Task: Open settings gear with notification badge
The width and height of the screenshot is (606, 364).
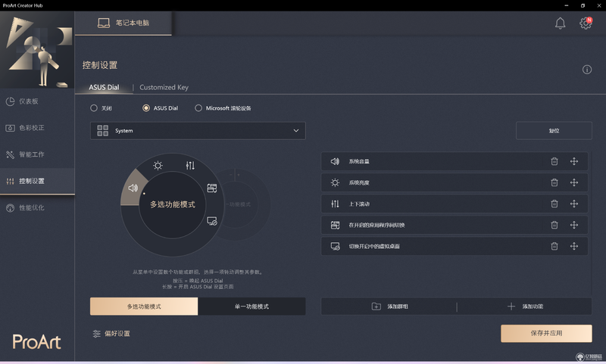Action: point(586,23)
